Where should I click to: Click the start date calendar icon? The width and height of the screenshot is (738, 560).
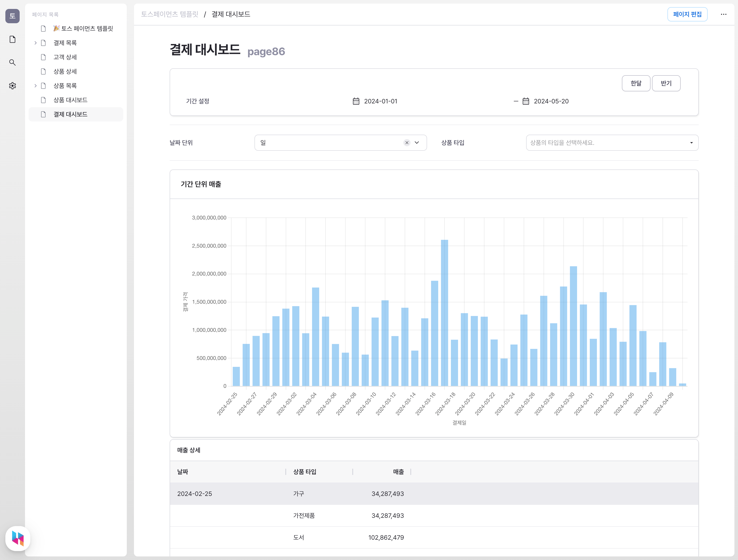point(356,101)
